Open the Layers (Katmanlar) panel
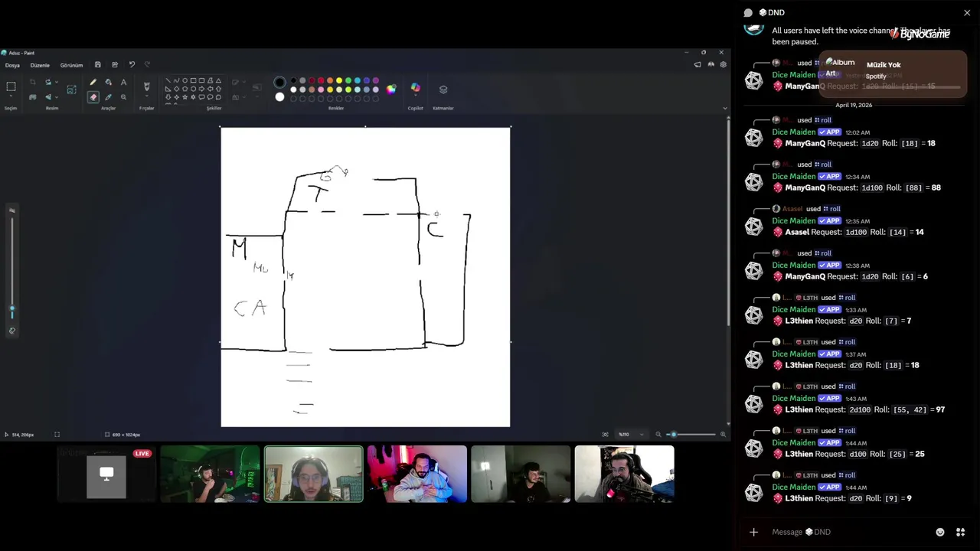This screenshot has width=980, height=551. click(443, 90)
